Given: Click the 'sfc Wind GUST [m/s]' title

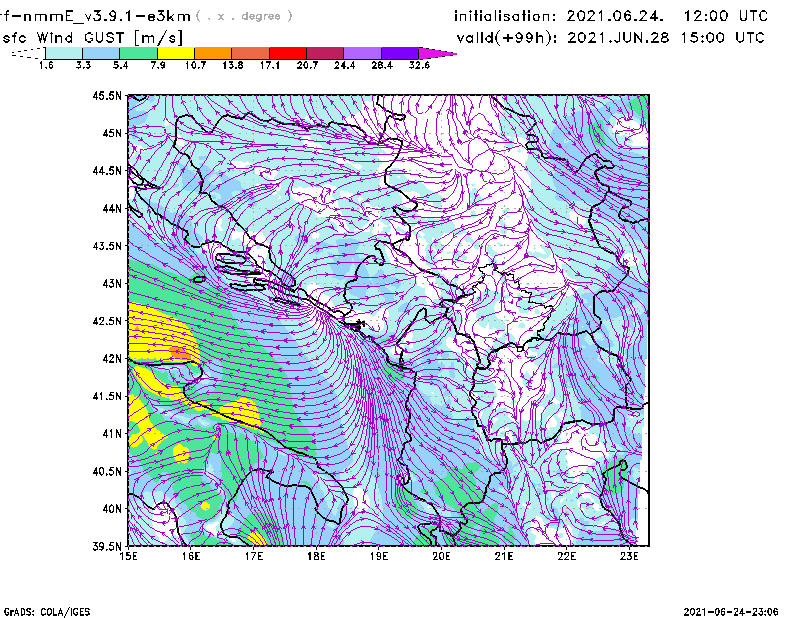Looking at the screenshot, I should point(92,38).
